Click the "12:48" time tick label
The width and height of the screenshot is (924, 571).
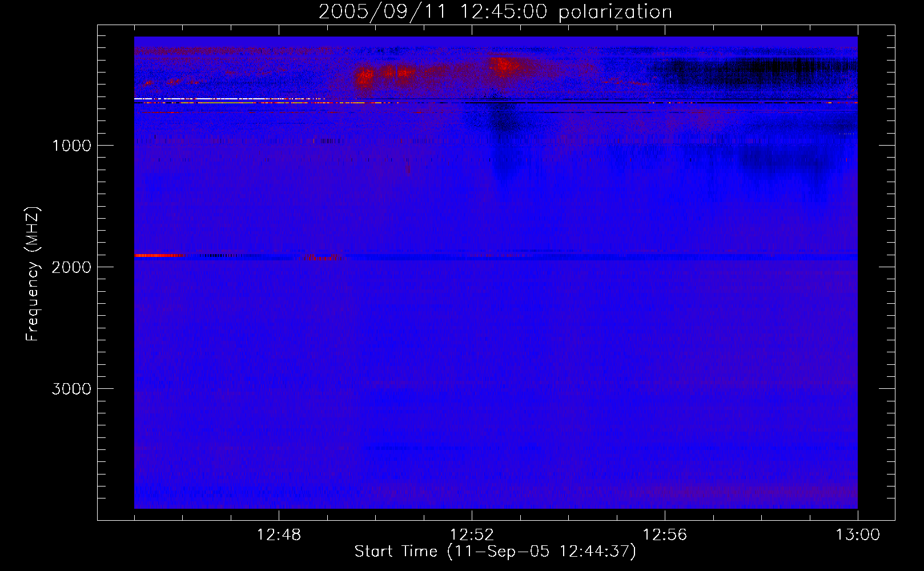pos(279,535)
